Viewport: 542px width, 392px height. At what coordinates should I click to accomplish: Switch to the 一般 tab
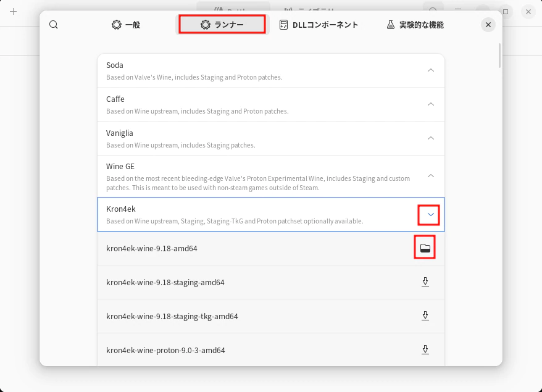tap(126, 25)
